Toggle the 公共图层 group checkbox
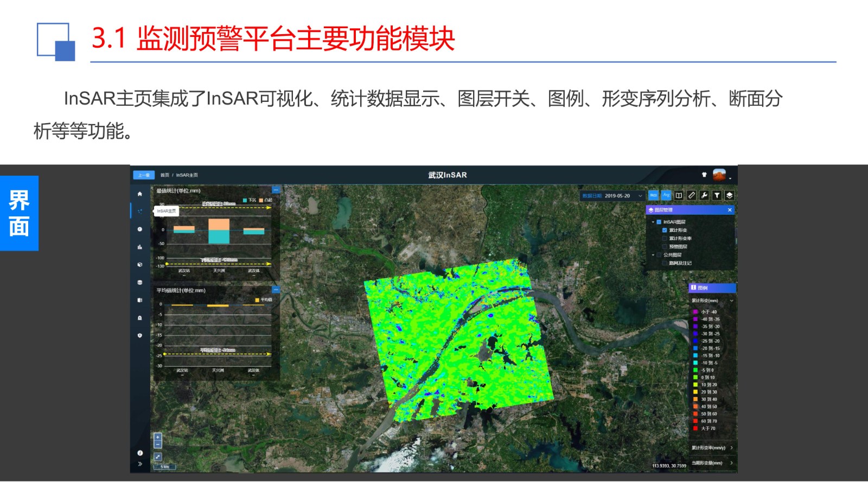868x488 pixels. point(659,255)
